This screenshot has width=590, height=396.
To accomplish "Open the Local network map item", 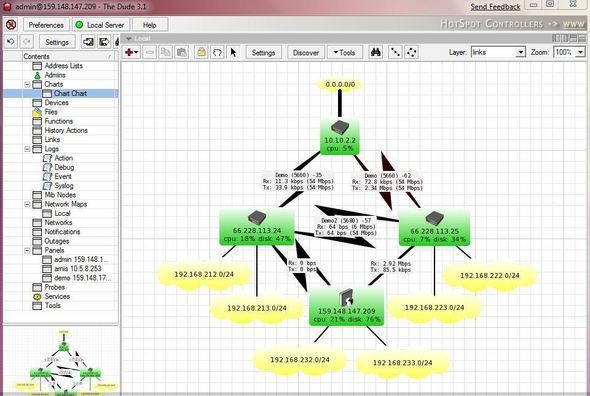I will pyautogui.click(x=62, y=213).
